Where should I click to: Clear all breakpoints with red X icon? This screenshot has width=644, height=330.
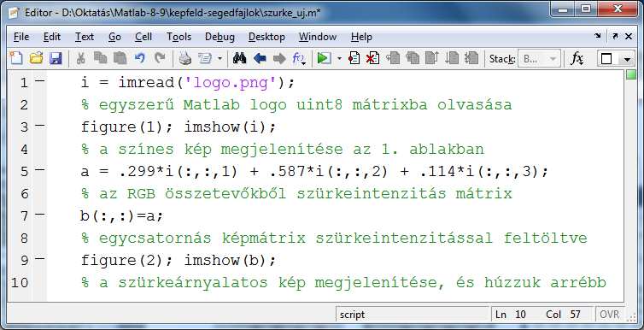372,59
